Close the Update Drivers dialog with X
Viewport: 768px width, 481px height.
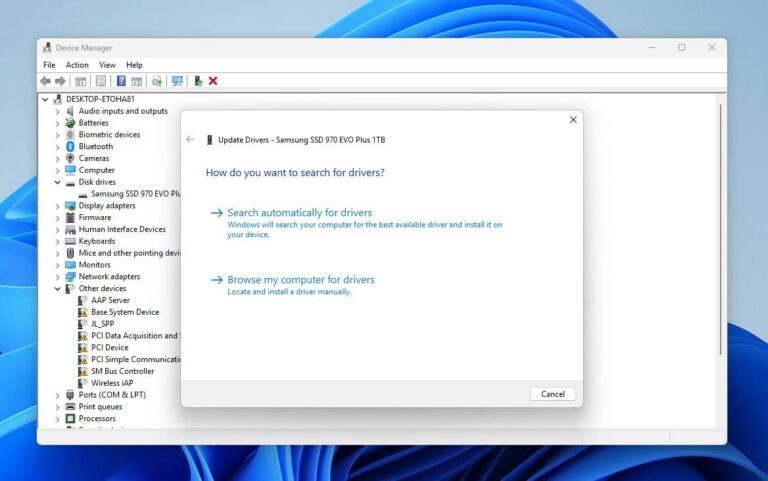tap(573, 120)
